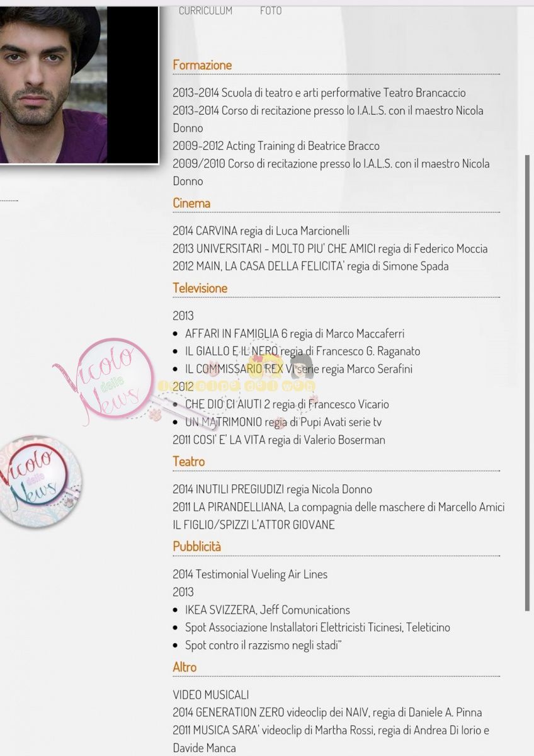
Task: Click the GENERATION ZERO videoclip entry
Action: pos(327,713)
